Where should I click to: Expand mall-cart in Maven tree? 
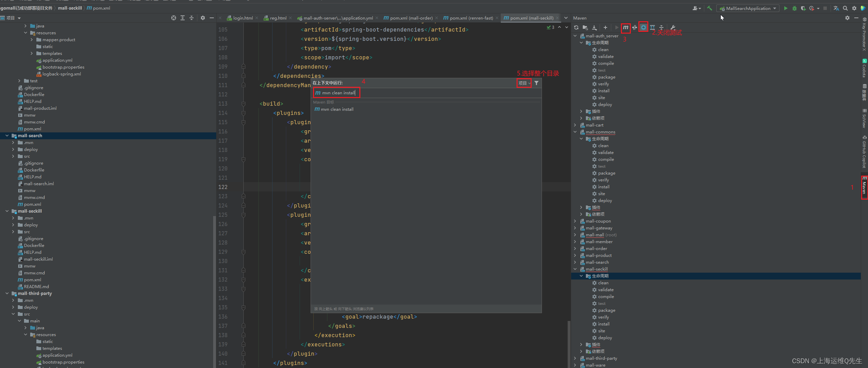coord(575,125)
